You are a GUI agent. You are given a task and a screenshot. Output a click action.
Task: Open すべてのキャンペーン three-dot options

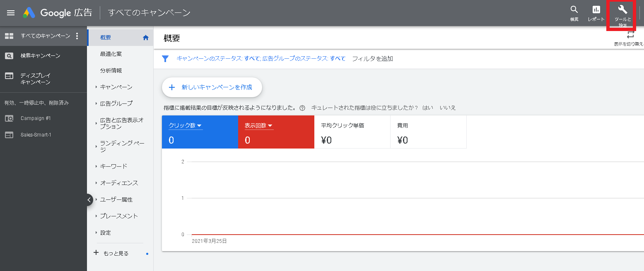coord(77,36)
